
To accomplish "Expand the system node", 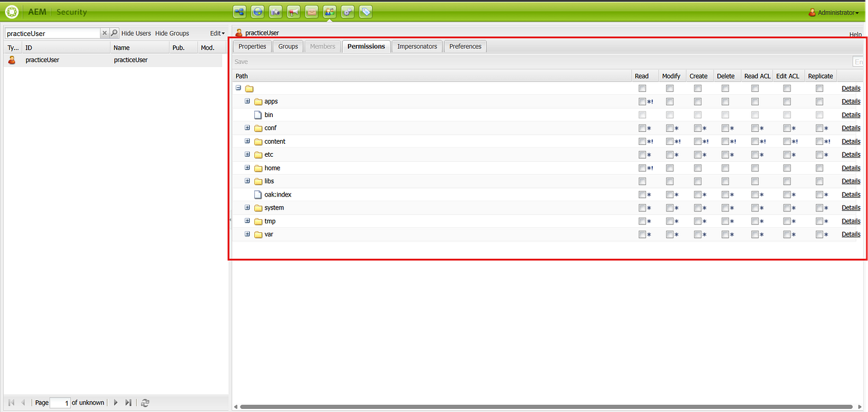I will (247, 208).
